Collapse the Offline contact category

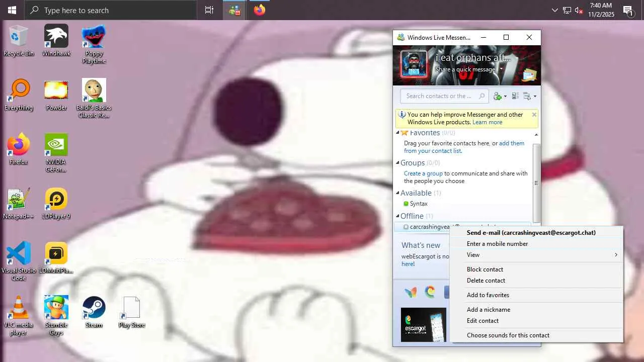point(397,216)
